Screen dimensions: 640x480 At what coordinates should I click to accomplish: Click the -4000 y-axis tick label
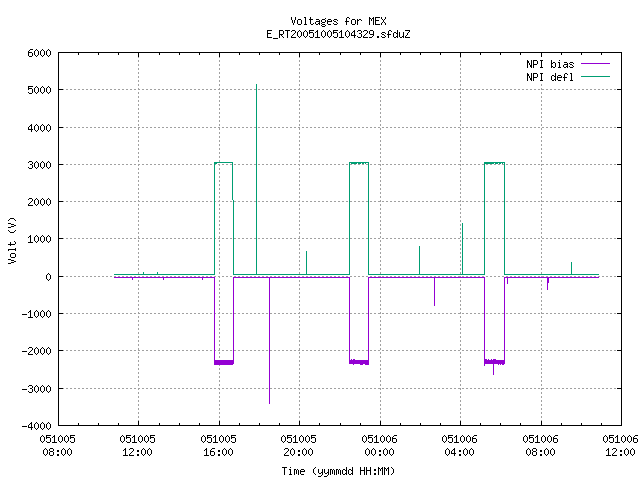(x=37, y=426)
